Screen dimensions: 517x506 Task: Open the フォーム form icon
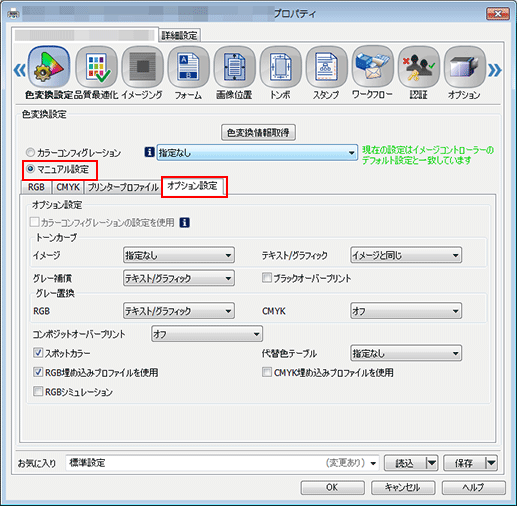188,67
